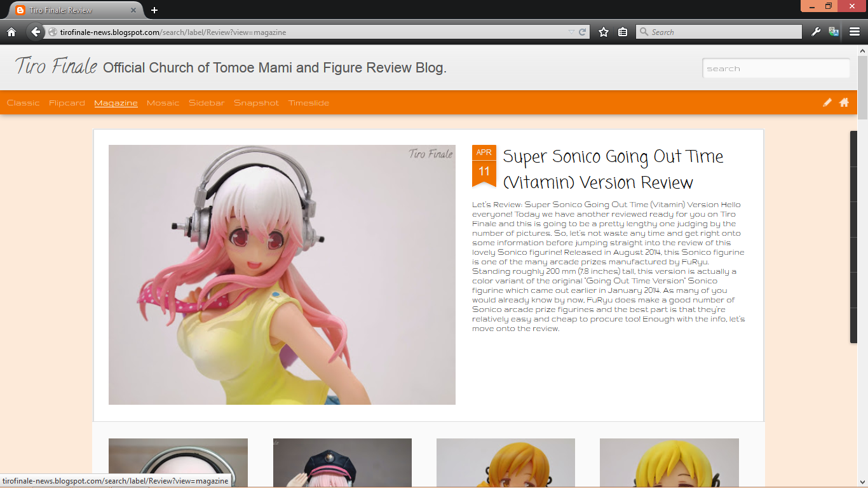Switch to Mosaic view
Viewport: 868px width, 488px height.
[163, 103]
